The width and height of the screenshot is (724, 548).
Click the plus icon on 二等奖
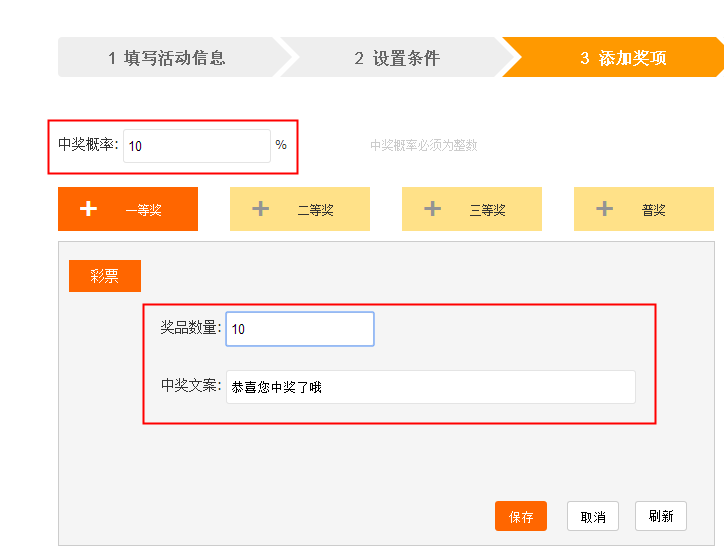tap(260, 209)
